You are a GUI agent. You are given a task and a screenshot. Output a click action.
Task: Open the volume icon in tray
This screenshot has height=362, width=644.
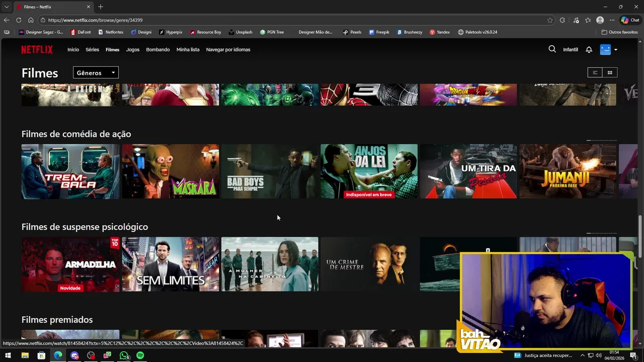click(x=598, y=355)
